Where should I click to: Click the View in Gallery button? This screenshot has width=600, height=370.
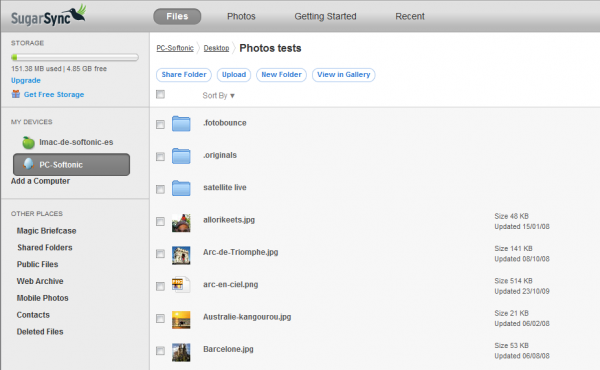coord(344,75)
